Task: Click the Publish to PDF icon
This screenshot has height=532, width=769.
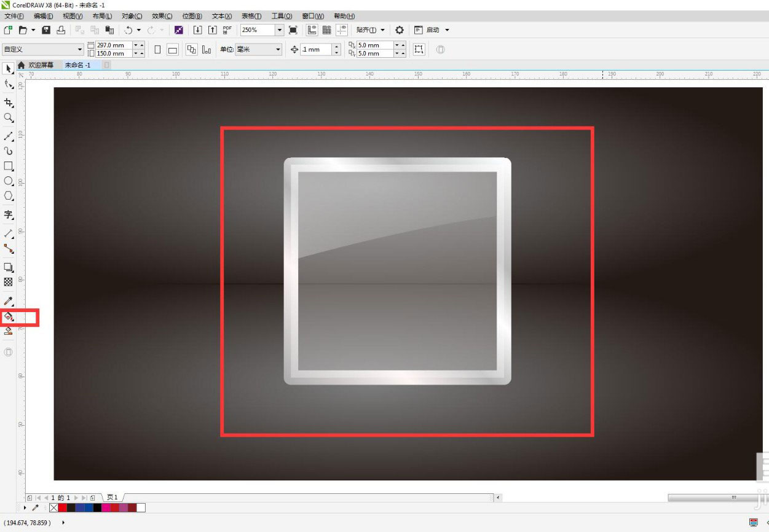Action: click(227, 30)
